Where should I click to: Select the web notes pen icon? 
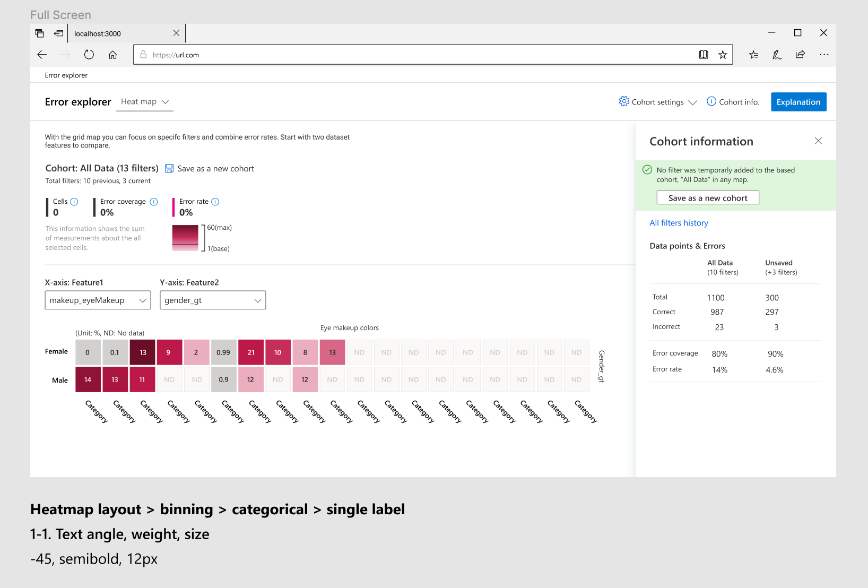pos(777,55)
